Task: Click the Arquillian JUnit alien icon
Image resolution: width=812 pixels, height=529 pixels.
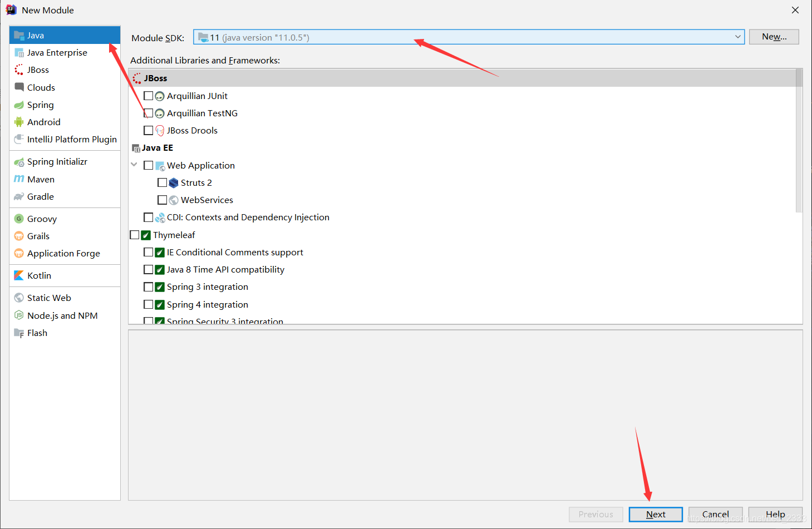Action: (160, 96)
